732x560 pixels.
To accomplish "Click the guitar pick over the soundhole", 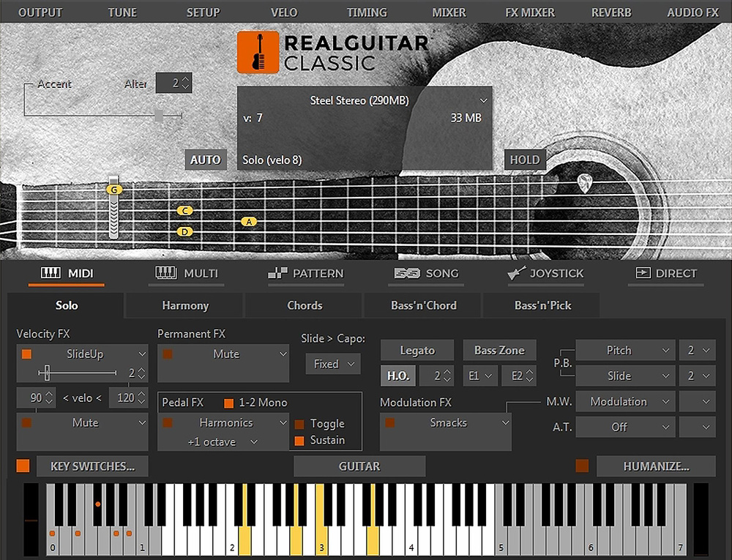I will pos(584,183).
